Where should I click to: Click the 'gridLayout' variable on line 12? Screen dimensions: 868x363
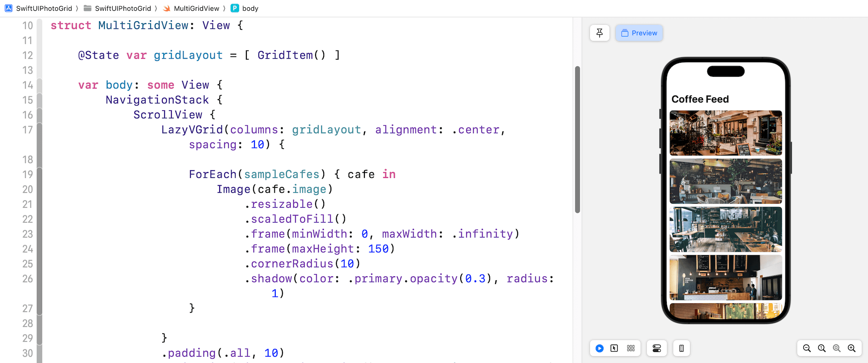click(x=188, y=55)
